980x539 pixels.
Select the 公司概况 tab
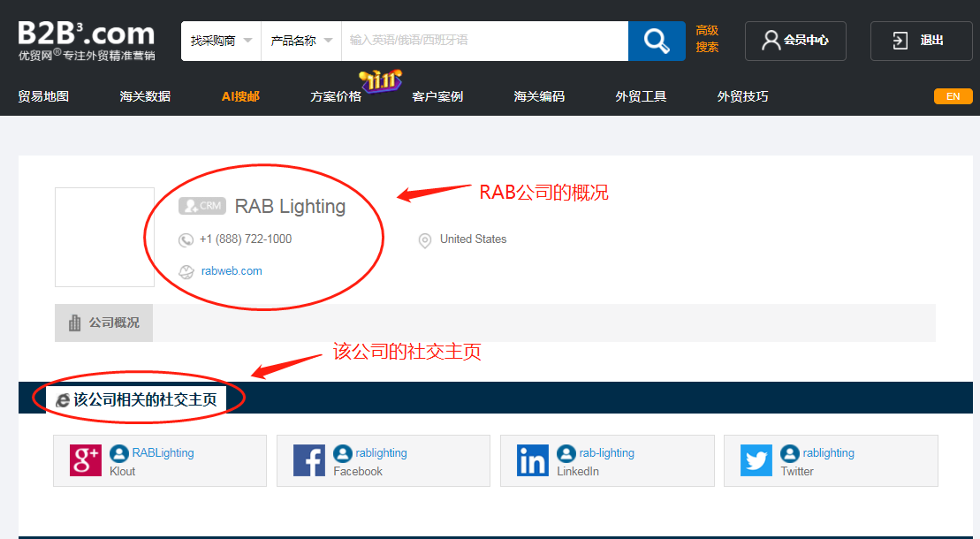[x=103, y=323]
